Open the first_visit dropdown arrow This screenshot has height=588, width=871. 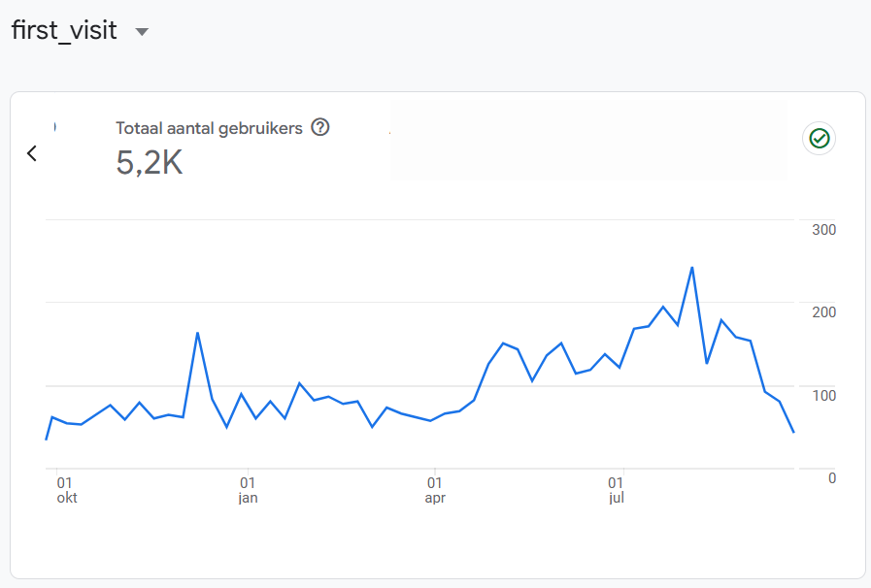(x=142, y=31)
